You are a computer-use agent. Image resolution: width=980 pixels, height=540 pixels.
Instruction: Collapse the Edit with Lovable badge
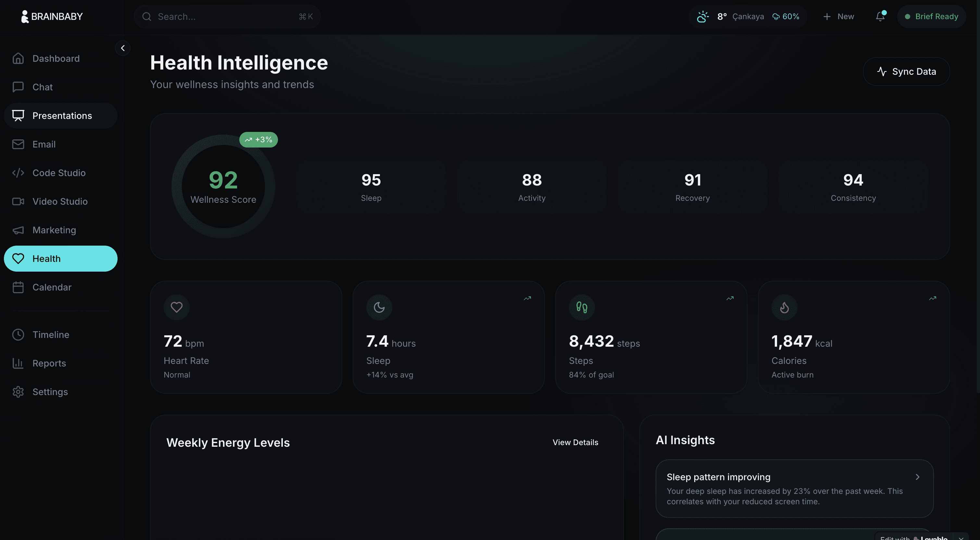961,537
